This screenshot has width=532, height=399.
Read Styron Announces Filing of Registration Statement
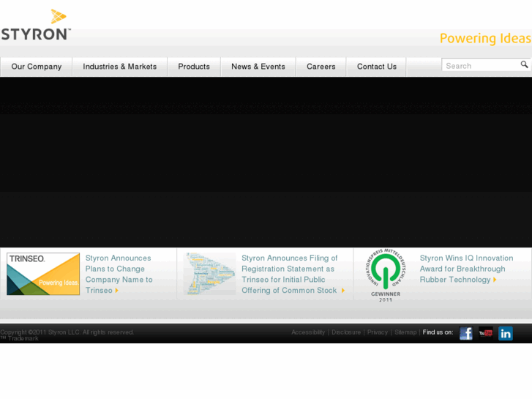[289, 274]
